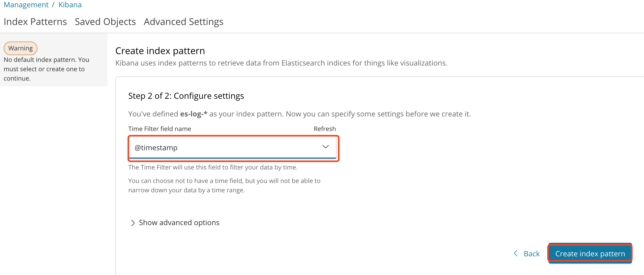644x275 pixels.
Task: Click the Management breadcrumb link
Action: 26,5
